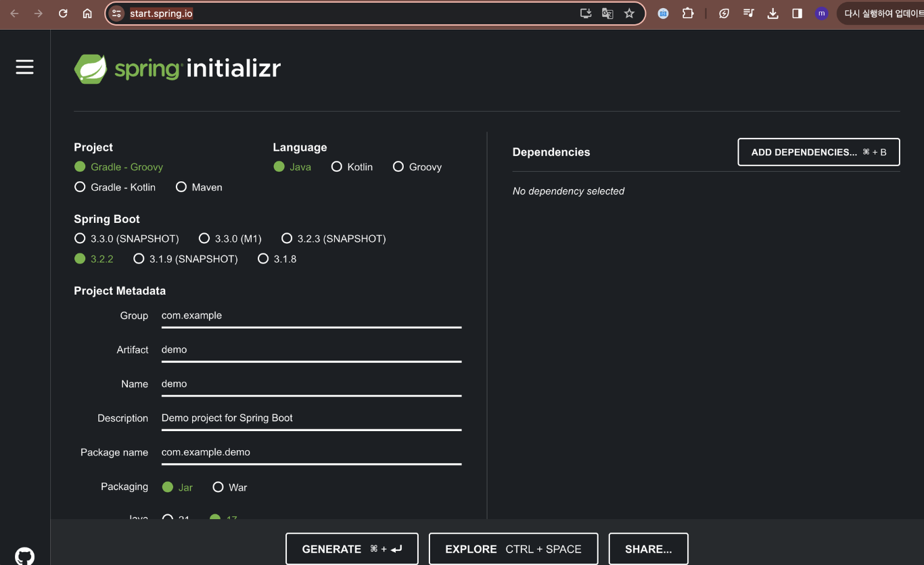924x565 pixels.
Task: Open the browser Downloads icon
Action: coord(772,14)
